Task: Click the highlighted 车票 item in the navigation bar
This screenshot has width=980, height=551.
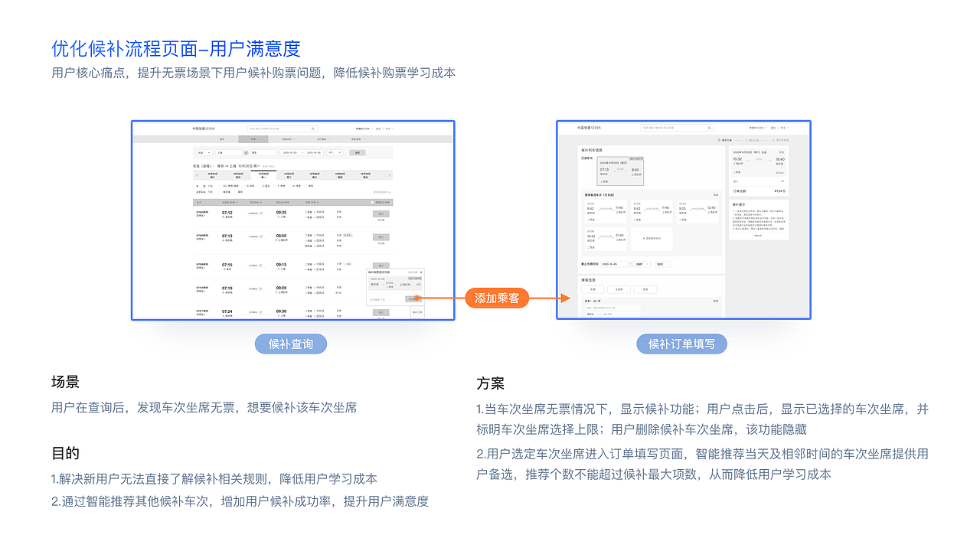Action: click(x=253, y=138)
